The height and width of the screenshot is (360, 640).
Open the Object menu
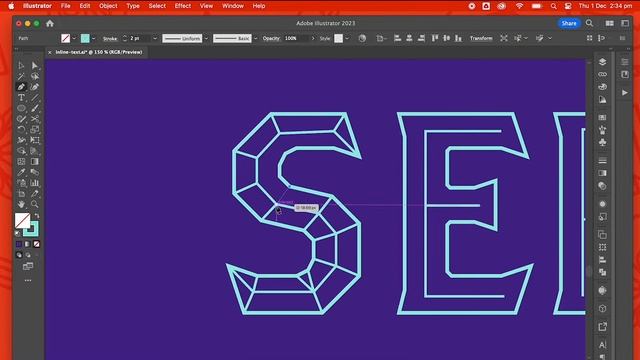[x=108, y=6]
